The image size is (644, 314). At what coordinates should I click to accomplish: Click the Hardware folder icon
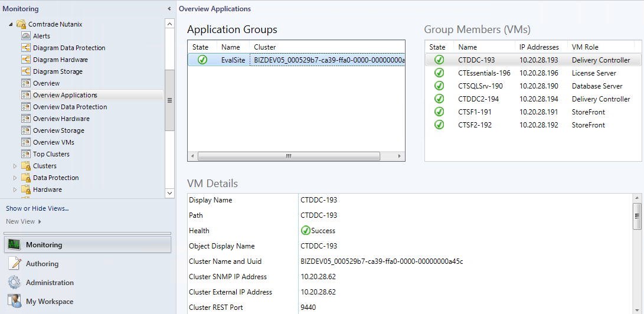[26, 189]
